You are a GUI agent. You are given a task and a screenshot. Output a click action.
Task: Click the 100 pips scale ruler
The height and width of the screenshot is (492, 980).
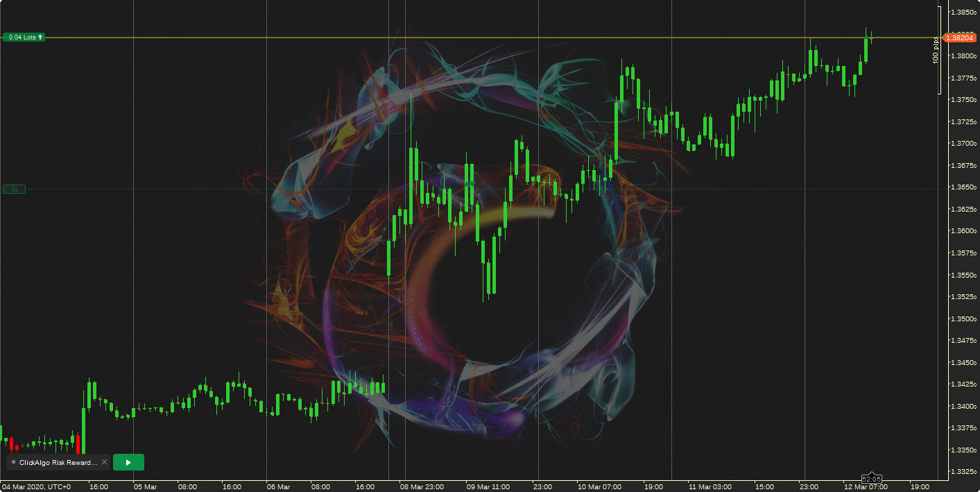(x=937, y=50)
